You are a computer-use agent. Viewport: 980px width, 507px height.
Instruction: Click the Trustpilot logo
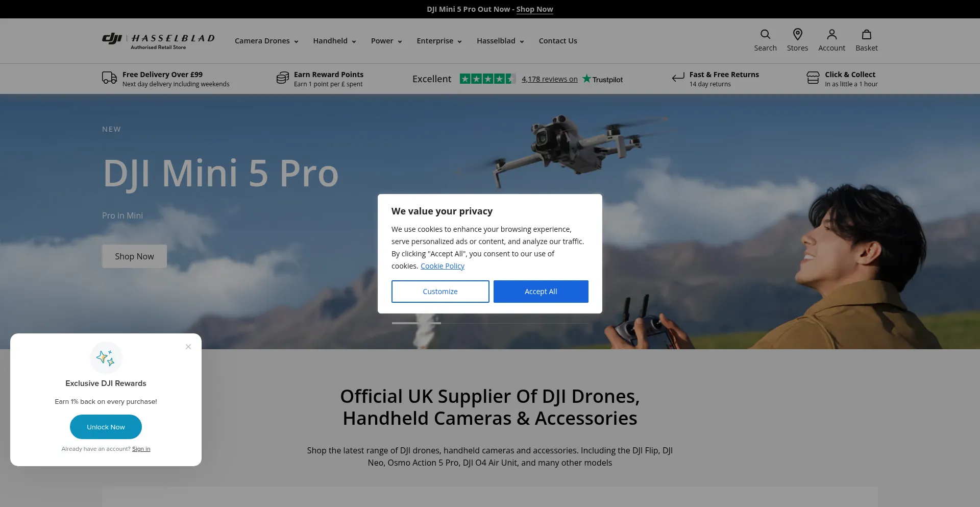click(x=603, y=79)
